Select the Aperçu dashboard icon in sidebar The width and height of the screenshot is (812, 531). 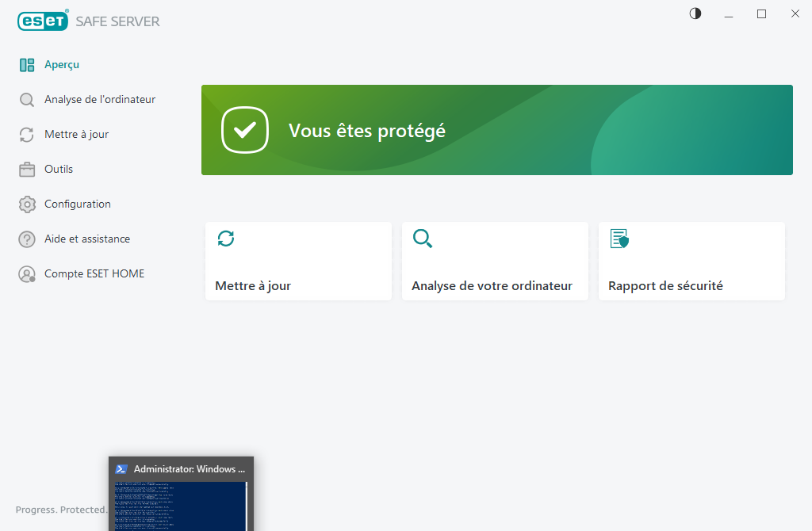pyautogui.click(x=28, y=64)
